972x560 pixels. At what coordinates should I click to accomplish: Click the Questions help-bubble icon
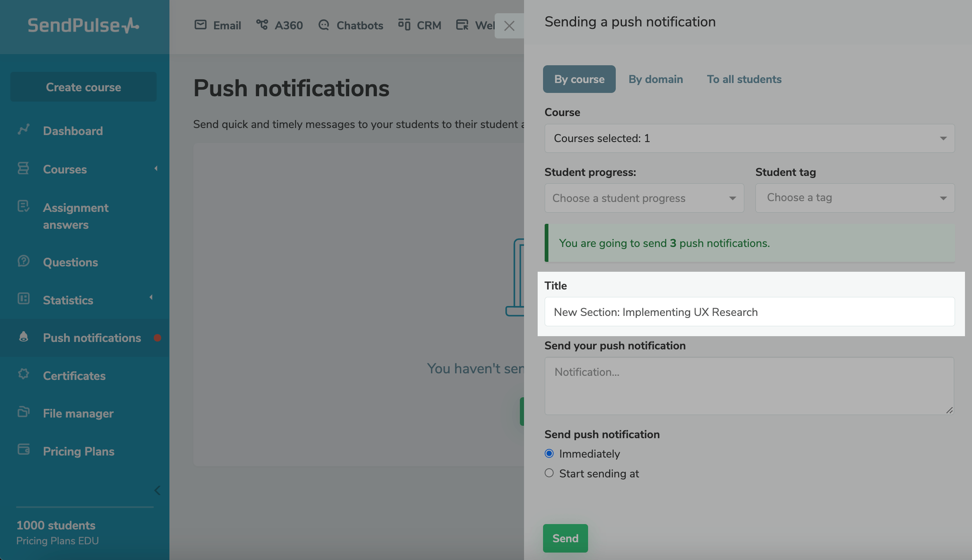pyautogui.click(x=24, y=261)
